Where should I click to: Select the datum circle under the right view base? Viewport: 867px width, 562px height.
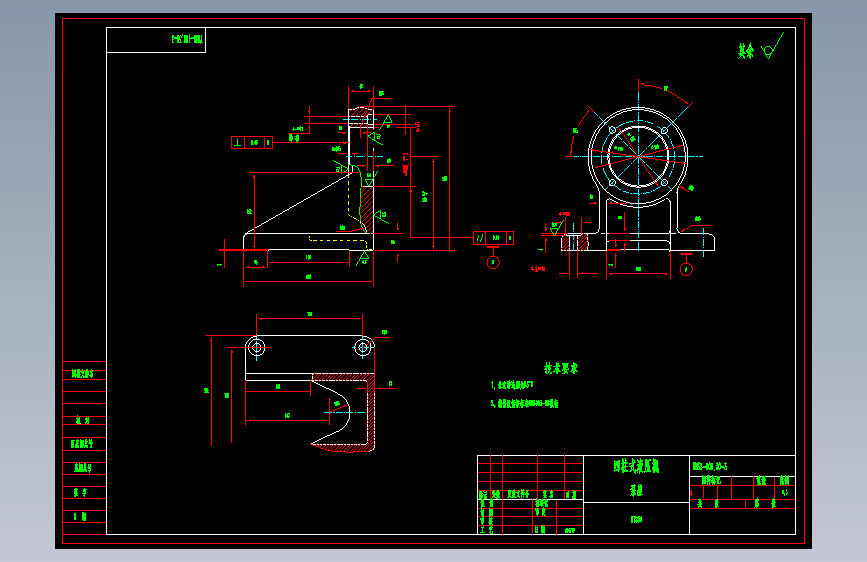point(686,269)
